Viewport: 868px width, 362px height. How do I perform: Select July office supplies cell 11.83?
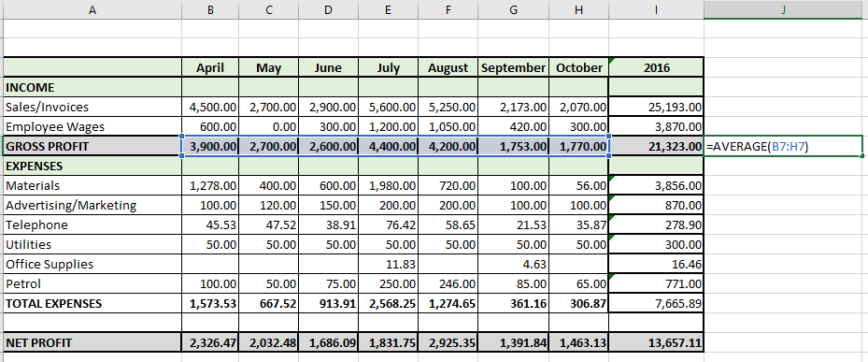click(389, 264)
